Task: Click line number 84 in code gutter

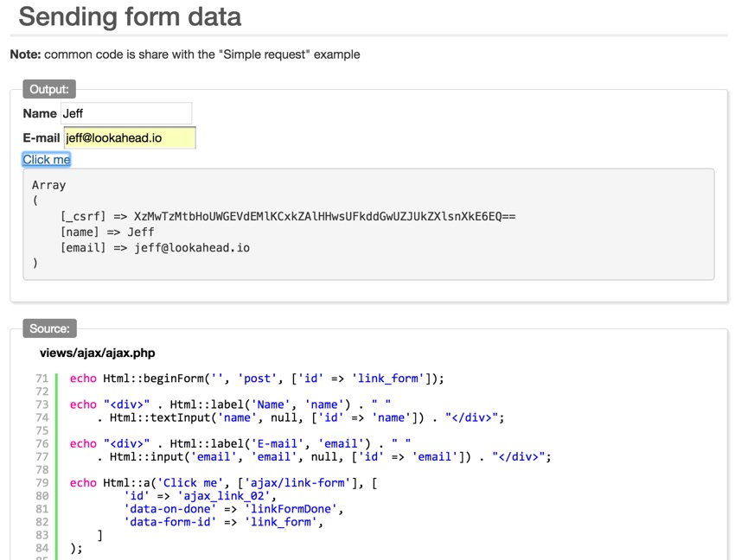Action: [x=42, y=548]
